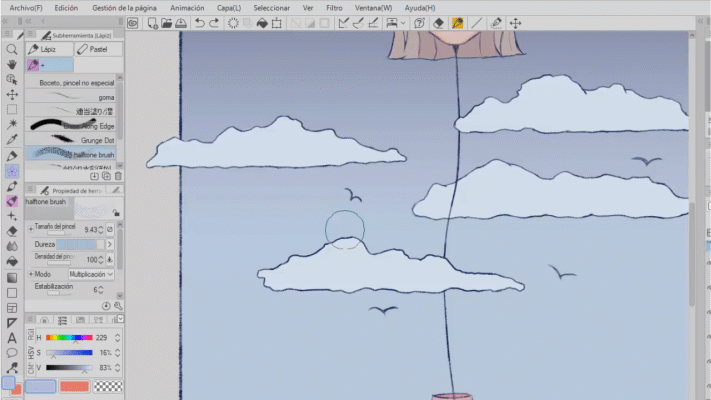The image size is (711, 400).
Task: Select the Auto select magic wand tool
Action: (12, 124)
